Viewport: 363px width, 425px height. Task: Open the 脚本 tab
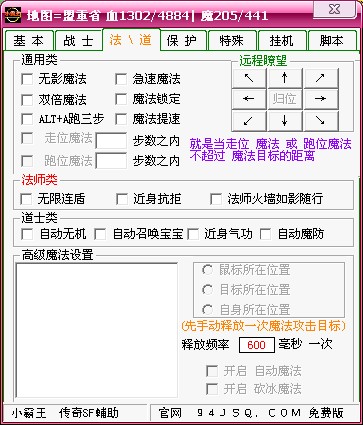point(332,41)
